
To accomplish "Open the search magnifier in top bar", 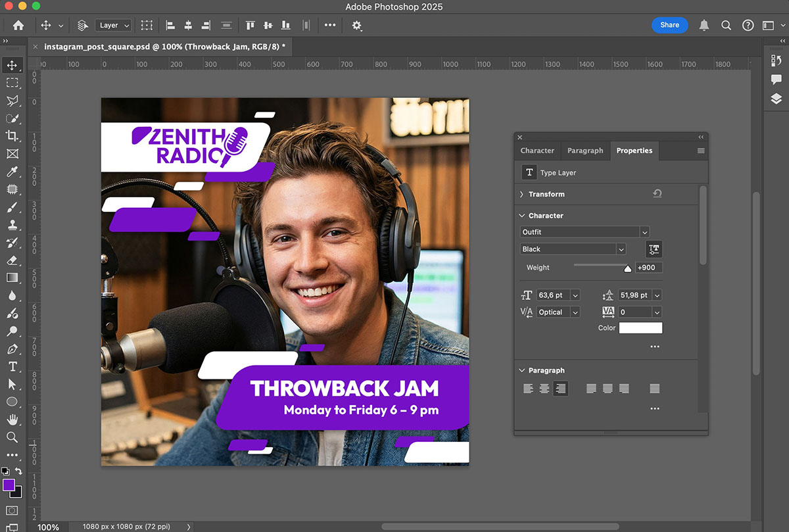I will click(726, 25).
